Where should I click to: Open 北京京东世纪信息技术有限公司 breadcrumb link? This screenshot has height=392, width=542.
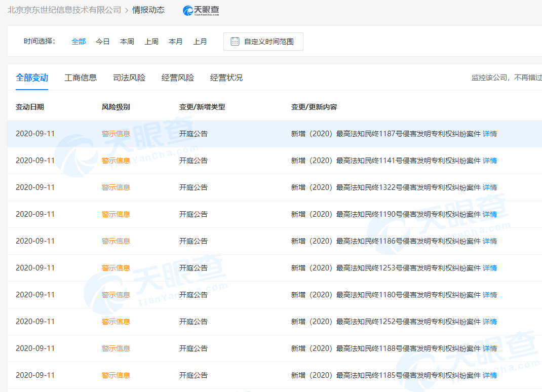pyautogui.click(x=64, y=10)
